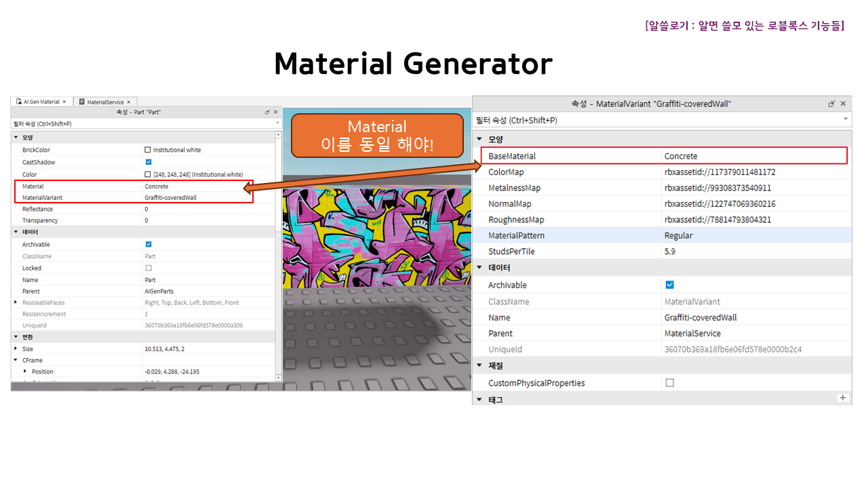Image resolution: width=868 pixels, height=488 pixels.
Task: Edit the MetalnessMap asset id value
Action: pos(717,188)
